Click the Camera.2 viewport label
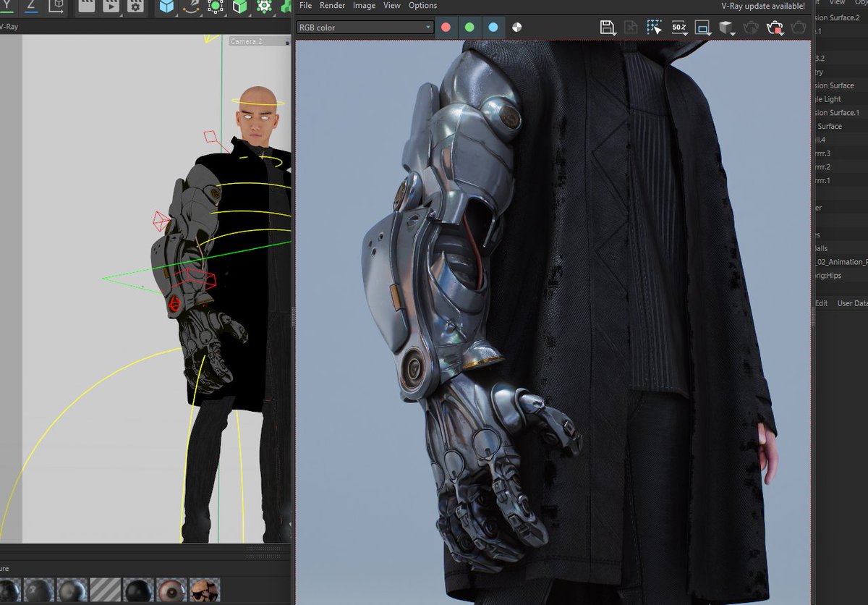The height and width of the screenshot is (605, 868). [x=246, y=41]
